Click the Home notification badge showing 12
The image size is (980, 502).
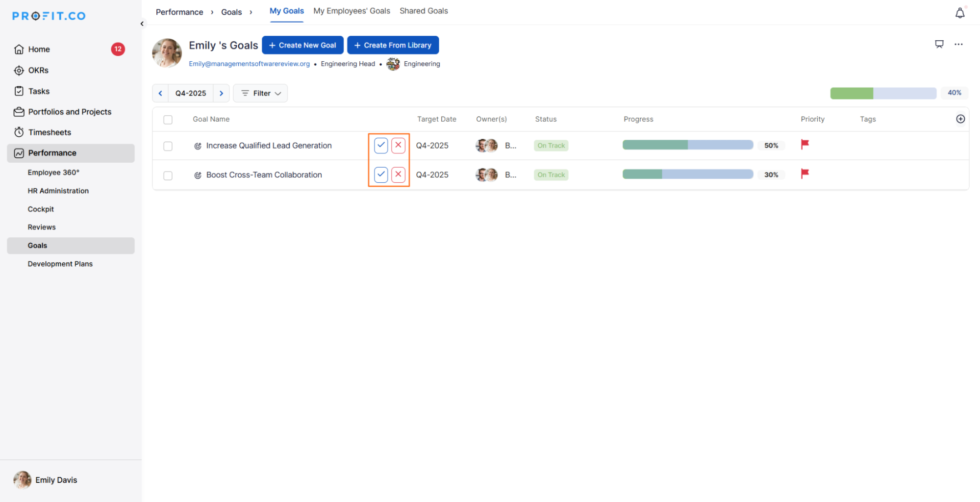[x=118, y=49]
